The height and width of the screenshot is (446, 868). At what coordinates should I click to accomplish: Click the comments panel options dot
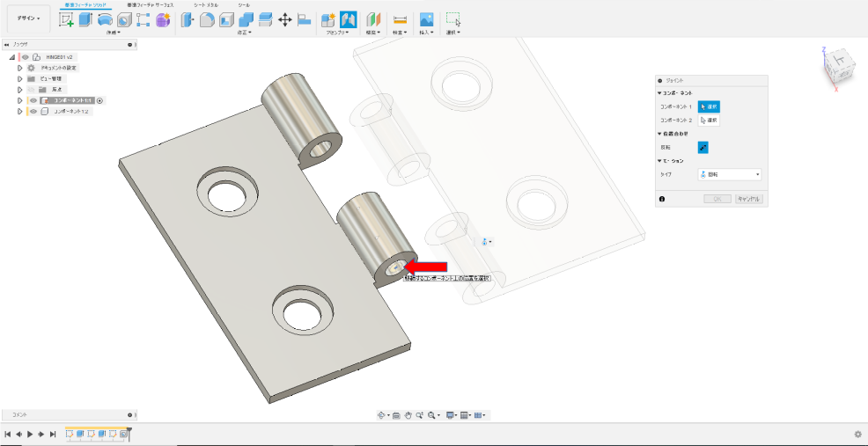[129, 414]
